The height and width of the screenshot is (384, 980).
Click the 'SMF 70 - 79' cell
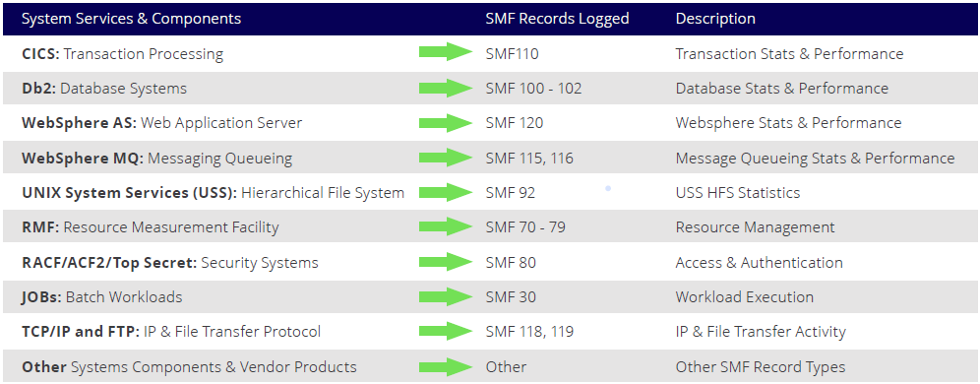point(525,227)
